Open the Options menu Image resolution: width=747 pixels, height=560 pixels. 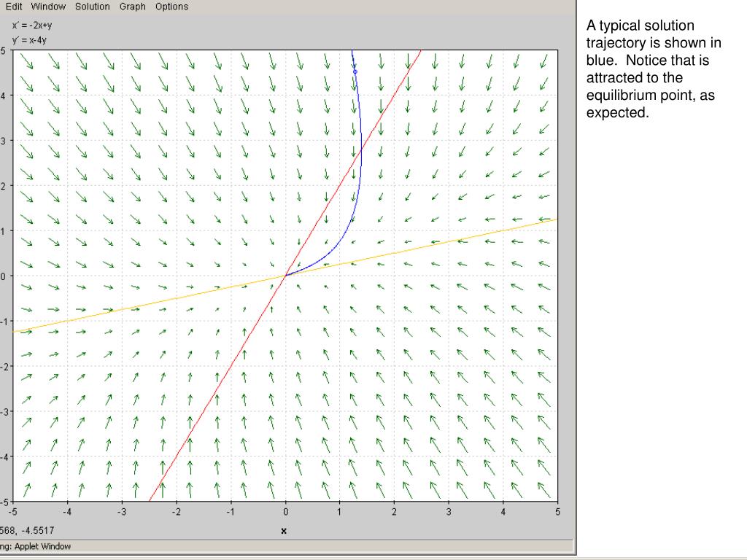[x=171, y=7]
